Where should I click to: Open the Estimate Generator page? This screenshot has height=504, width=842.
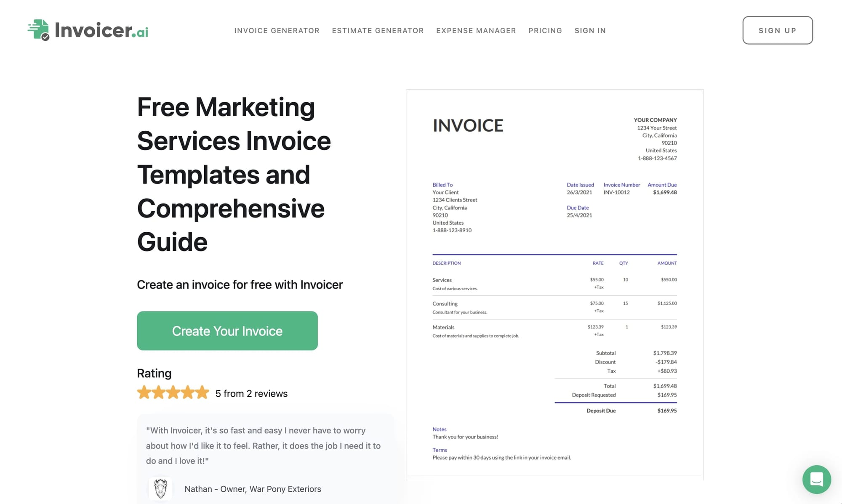point(378,30)
